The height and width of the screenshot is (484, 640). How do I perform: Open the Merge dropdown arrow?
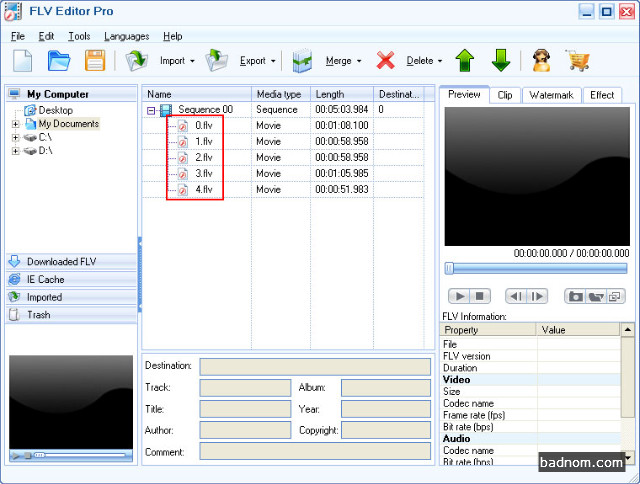click(359, 61)
